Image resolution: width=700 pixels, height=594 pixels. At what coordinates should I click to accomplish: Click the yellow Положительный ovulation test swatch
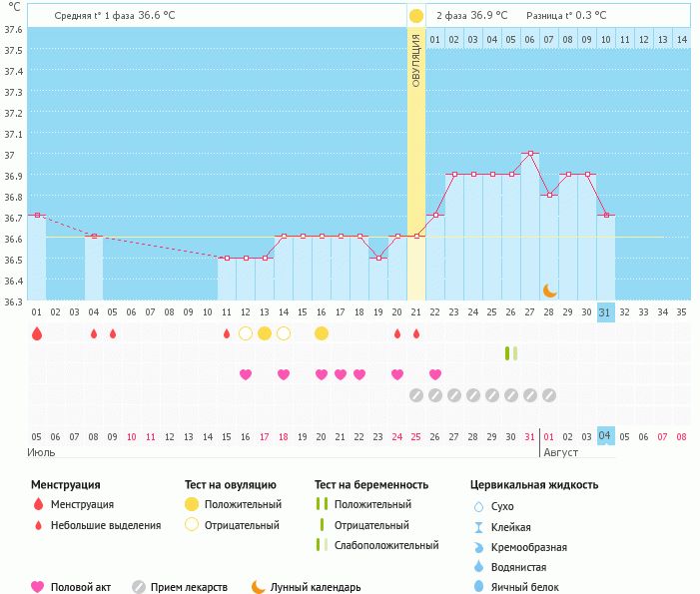[192, 504]
